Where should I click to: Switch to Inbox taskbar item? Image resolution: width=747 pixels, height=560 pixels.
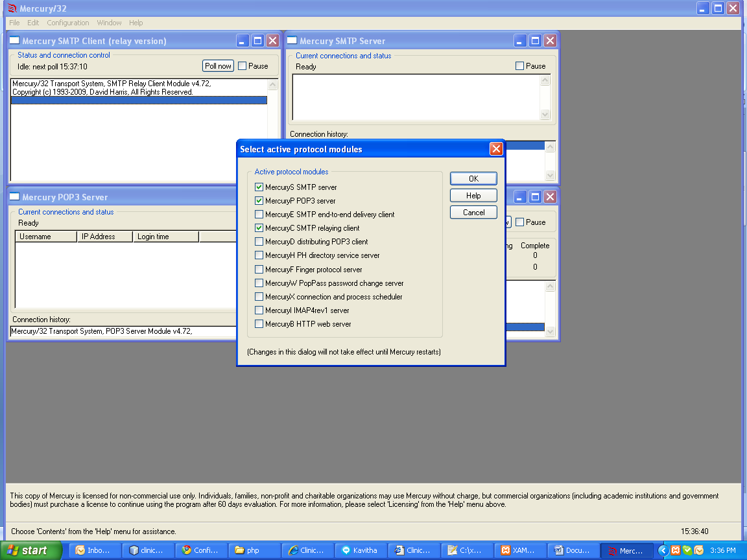coord(95,550)
